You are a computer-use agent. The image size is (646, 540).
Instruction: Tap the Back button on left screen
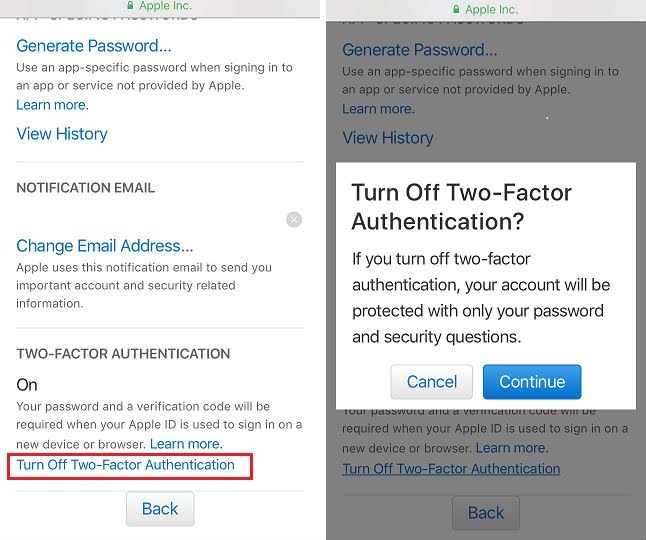point(160,509)
